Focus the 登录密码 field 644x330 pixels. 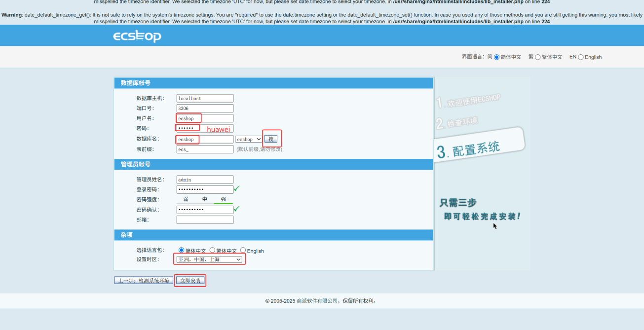tap(205, 189)
